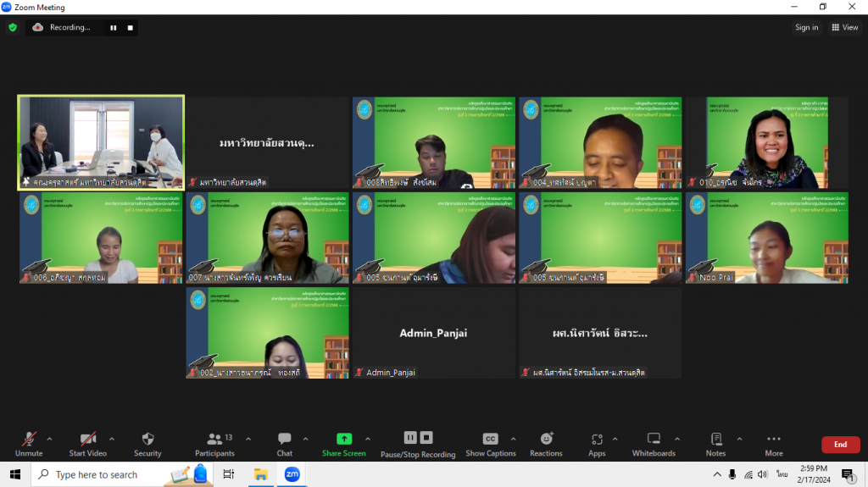Image resolution: width=868 pixels, height=487 pixels.
Task: Open the Participants panel
Action: [215, 440]
